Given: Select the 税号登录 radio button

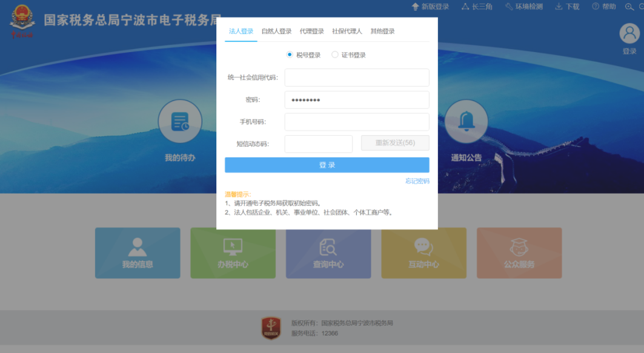Looking at the screenshot, I should (x=290, y=54).
